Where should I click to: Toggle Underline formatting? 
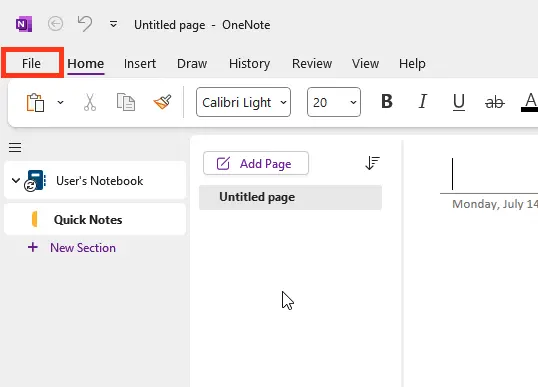pos(459,102)
